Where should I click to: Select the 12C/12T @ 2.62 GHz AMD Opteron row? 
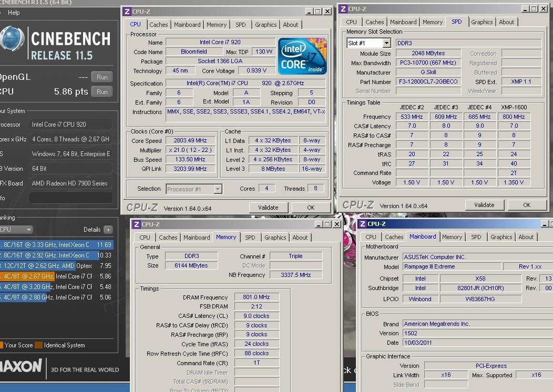click(56, 266)
